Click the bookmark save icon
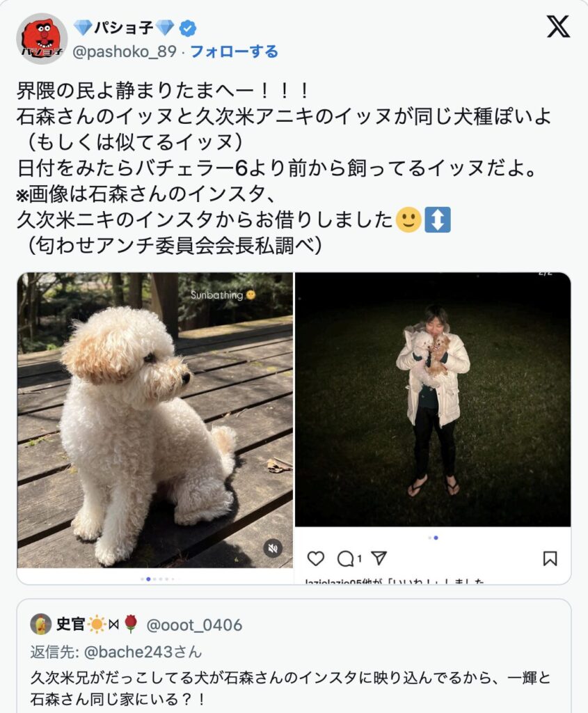Viewport: 588px width, 713px height. 550,558
